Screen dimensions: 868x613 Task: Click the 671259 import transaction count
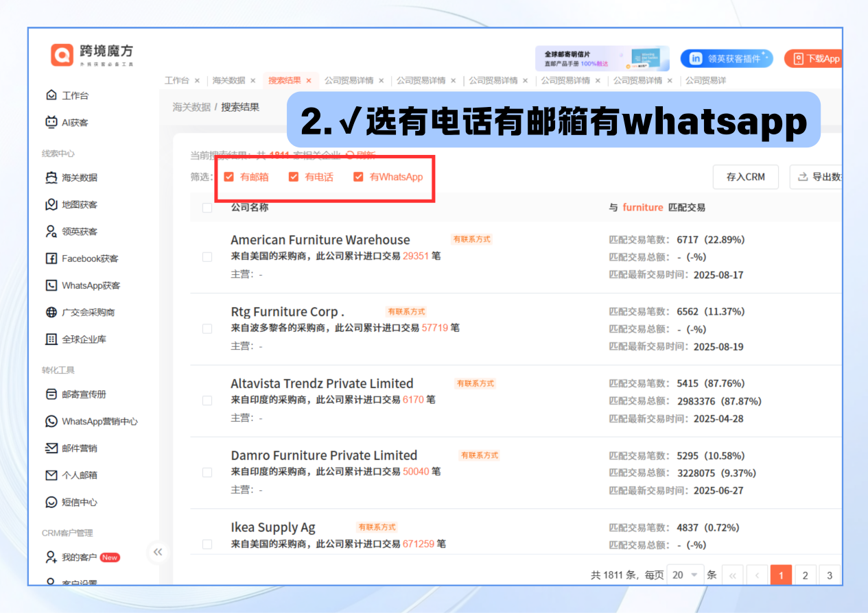tap(419, 544)
